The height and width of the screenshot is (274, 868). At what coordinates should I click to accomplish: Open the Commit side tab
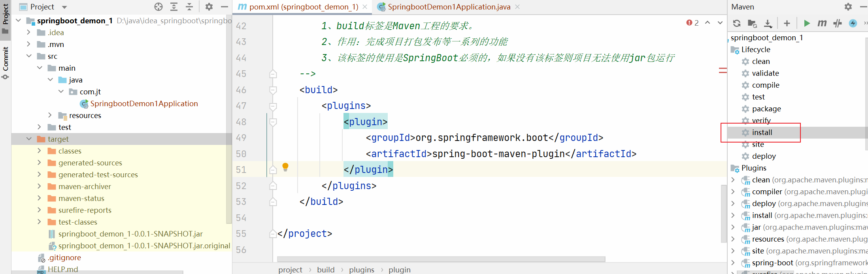coord(6,63)
